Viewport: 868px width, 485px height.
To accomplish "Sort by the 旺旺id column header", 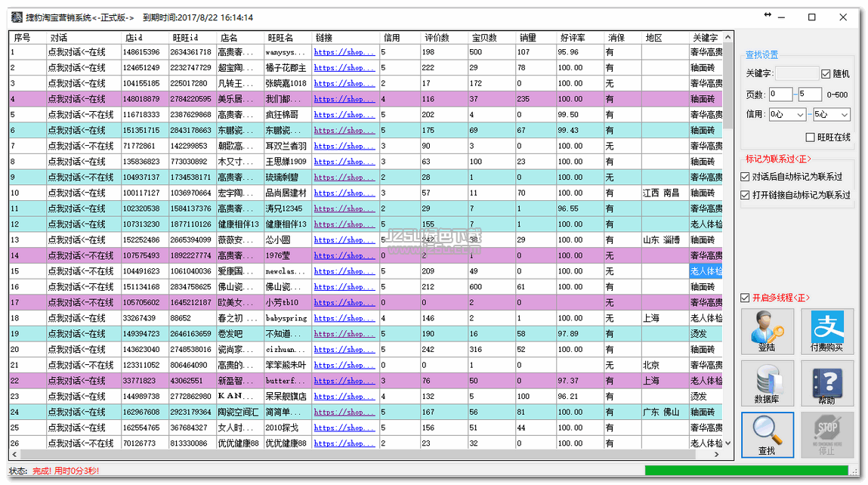I will (192, 38).
